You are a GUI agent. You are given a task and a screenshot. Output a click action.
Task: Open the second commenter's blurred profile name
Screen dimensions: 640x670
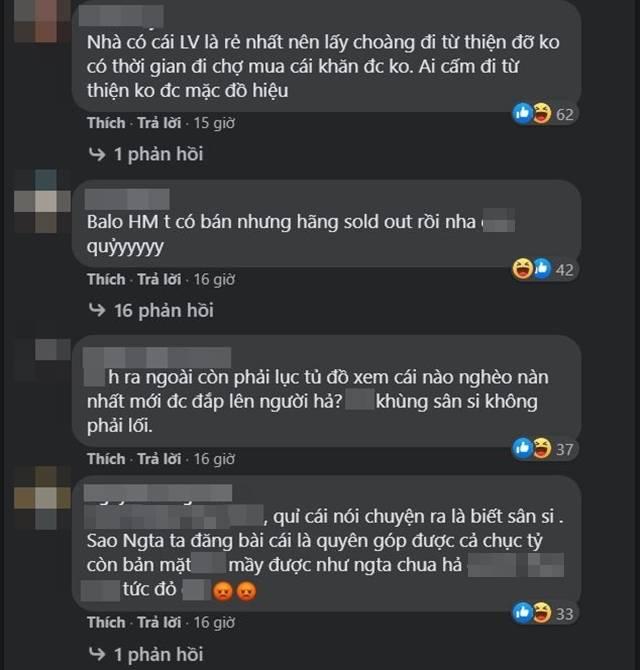point(127,199)
